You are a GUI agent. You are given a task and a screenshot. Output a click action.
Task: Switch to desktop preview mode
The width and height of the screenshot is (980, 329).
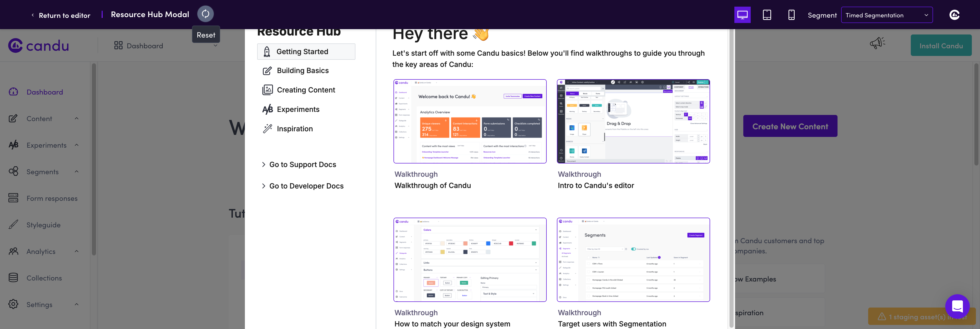(742, 15)
